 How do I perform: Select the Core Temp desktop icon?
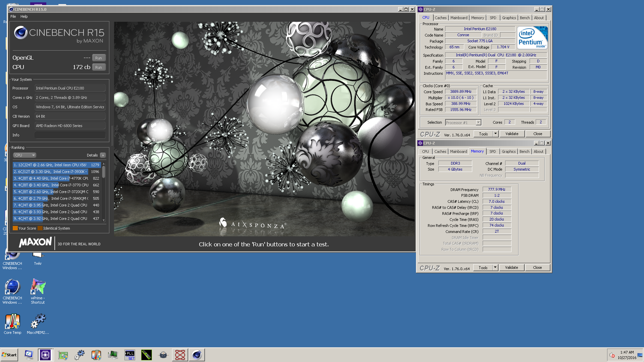(x=12, y=324)
